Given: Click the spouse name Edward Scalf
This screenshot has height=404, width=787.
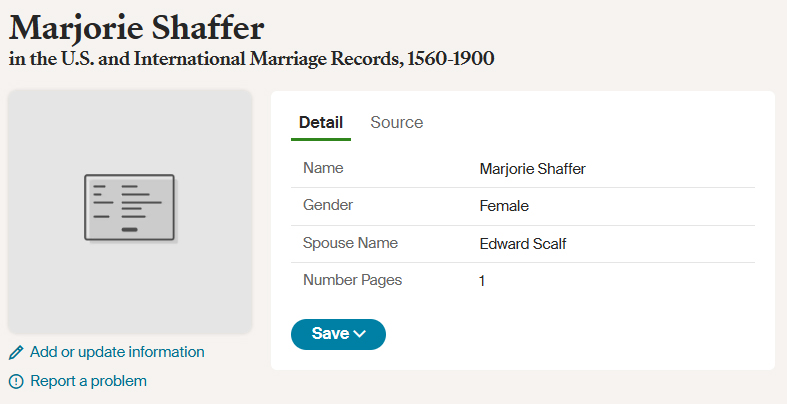Looking at the screenshot, I should tap(522, 244).
